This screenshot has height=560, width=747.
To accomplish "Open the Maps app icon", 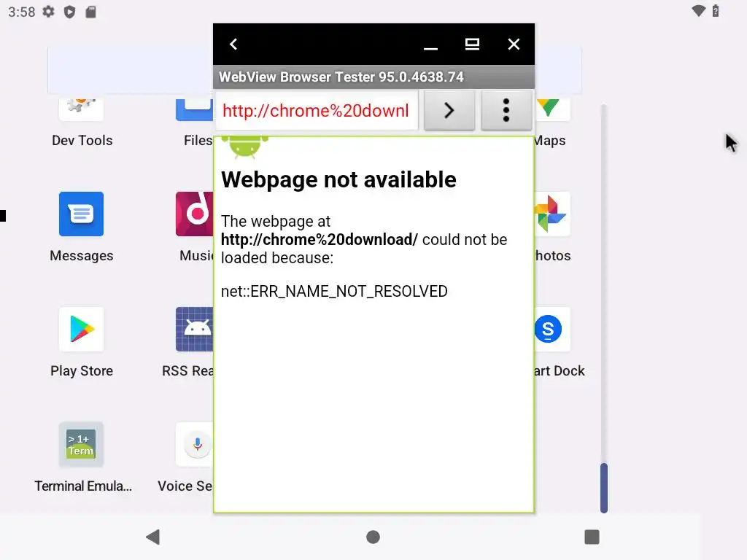I will coord(551,109).
